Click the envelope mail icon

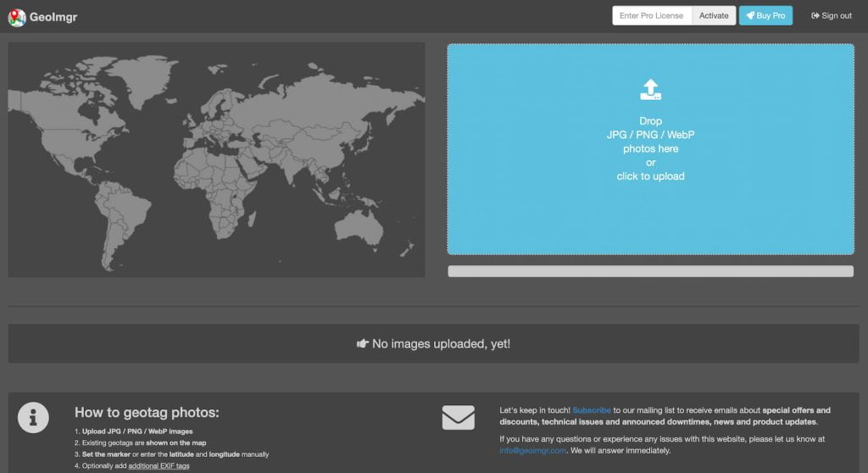tap(458, 418)
